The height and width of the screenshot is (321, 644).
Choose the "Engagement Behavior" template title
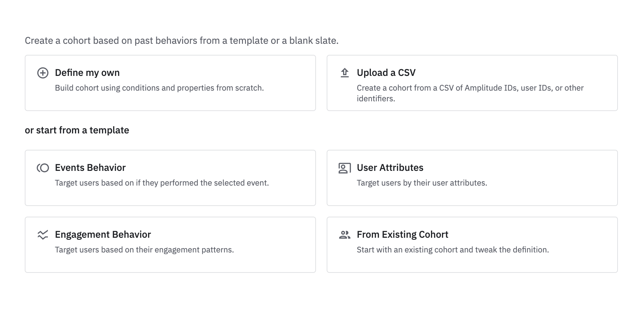(x=103, y=234)
